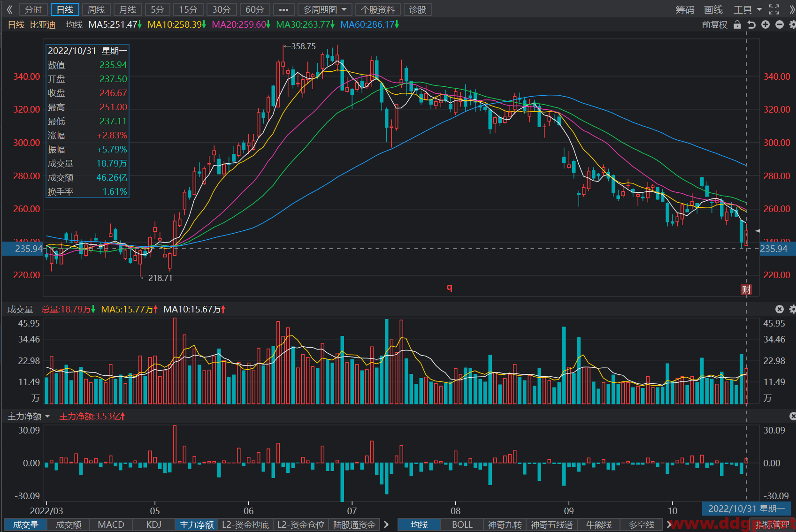The image size is (796, 532).
Task: Zoom out the K-line chart with minus icon
Action: pyautogui.click(x=780, y=25)
